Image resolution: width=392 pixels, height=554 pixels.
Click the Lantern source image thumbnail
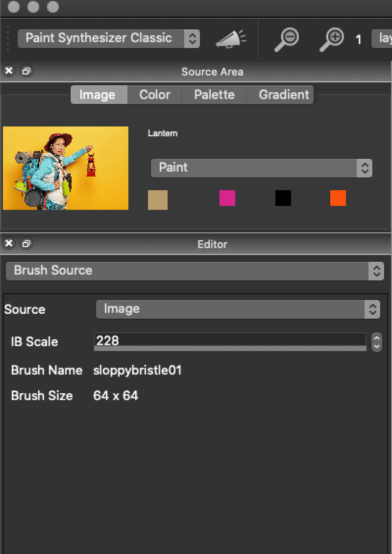tap(66, 168)
